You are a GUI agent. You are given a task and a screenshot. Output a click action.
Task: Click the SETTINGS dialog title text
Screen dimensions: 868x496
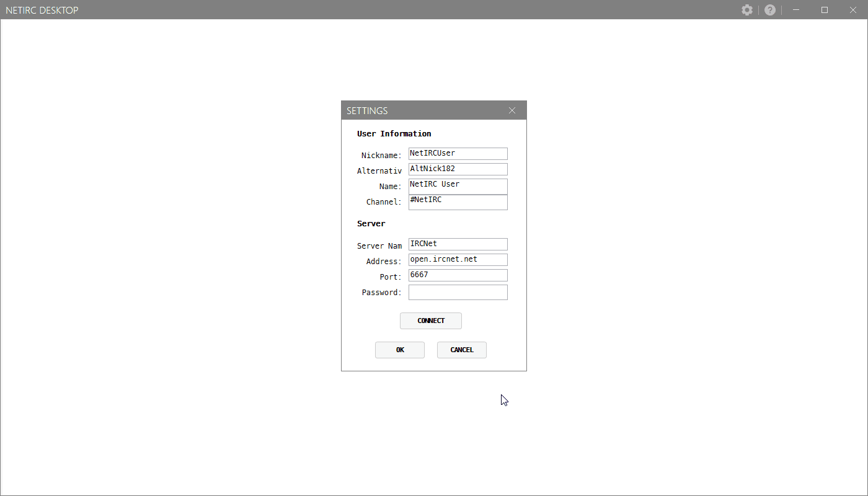pos(367,111)
